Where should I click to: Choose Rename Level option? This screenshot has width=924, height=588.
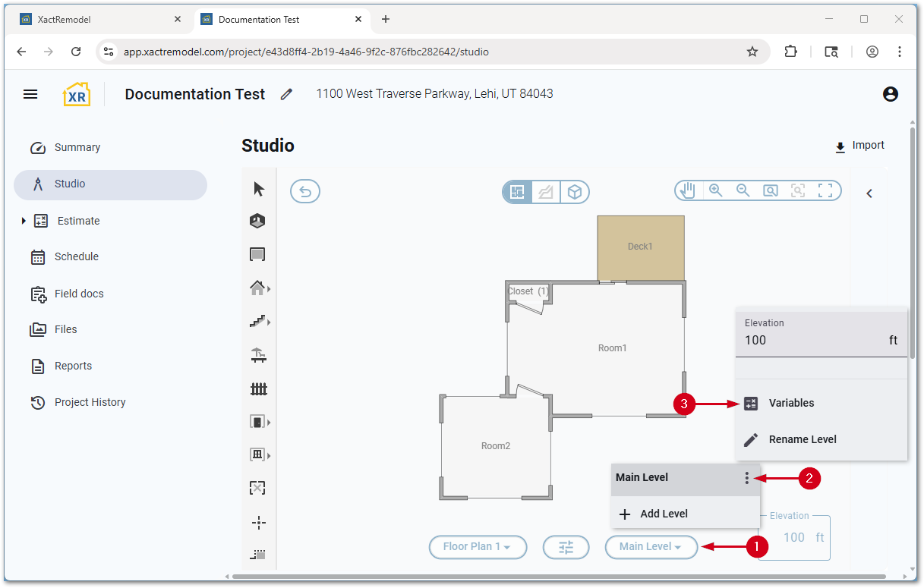tap(802, 439)
